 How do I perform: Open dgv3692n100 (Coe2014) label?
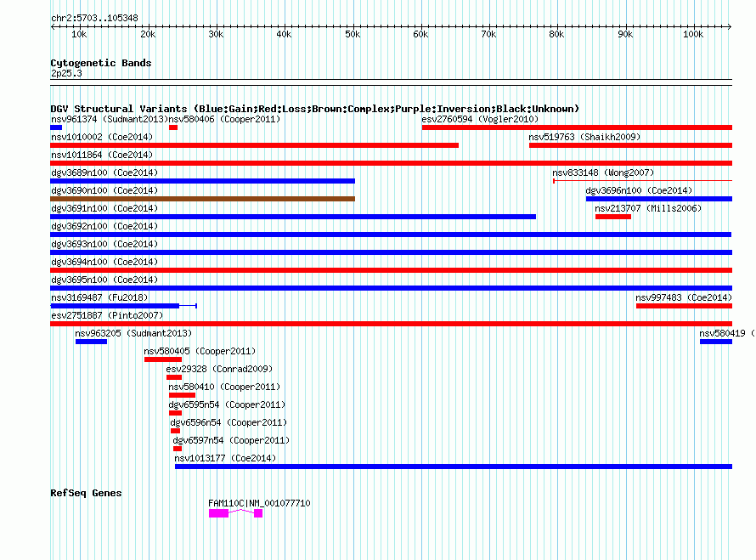pyautogui.click(x=104, y=226)
